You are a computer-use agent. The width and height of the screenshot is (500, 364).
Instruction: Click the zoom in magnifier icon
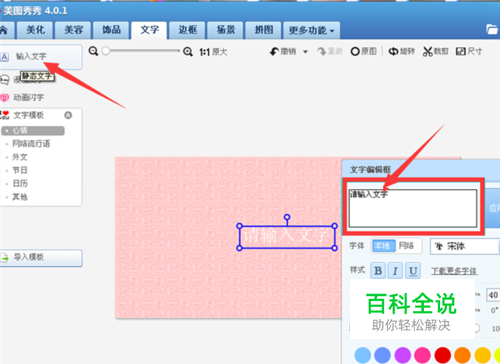coord(188,52)
